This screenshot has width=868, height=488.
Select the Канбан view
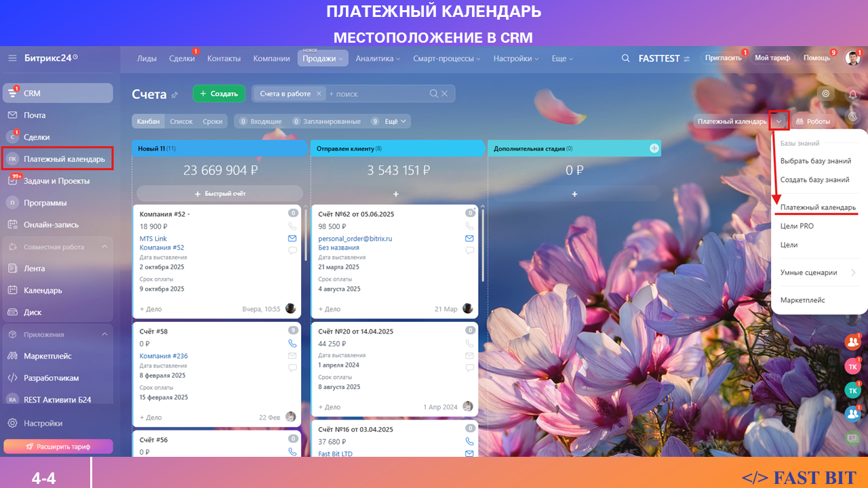(x=149, y=121)
